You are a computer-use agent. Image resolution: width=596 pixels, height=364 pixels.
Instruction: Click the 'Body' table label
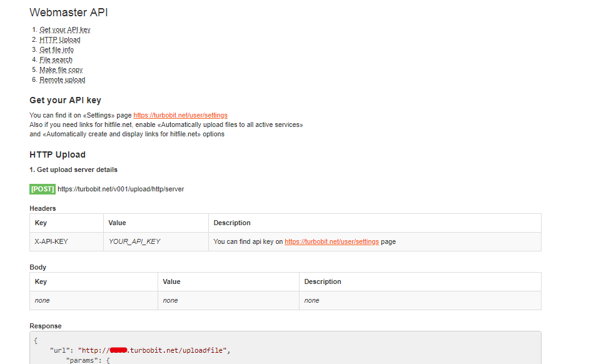point(38,267)
